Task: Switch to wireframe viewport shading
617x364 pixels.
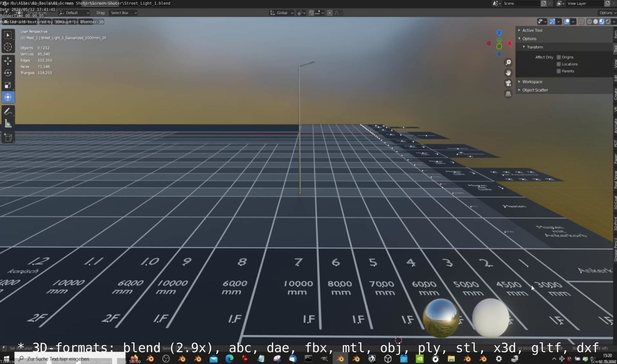Action: pos(589,22)
